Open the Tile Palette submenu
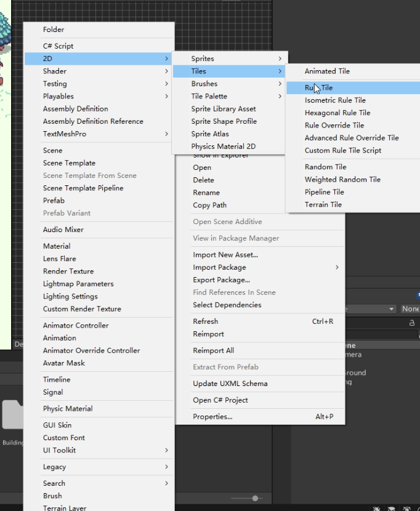The image size is (420, 511). click(x=229, y=96)
